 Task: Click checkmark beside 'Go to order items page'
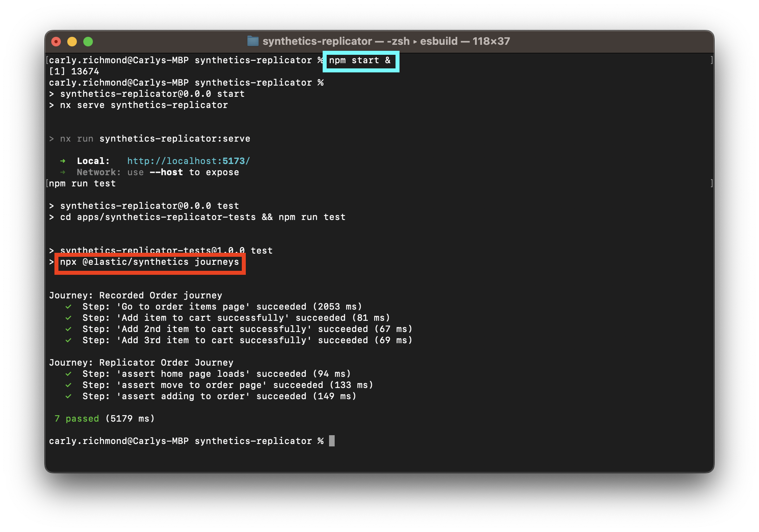(x=68, y=307)
